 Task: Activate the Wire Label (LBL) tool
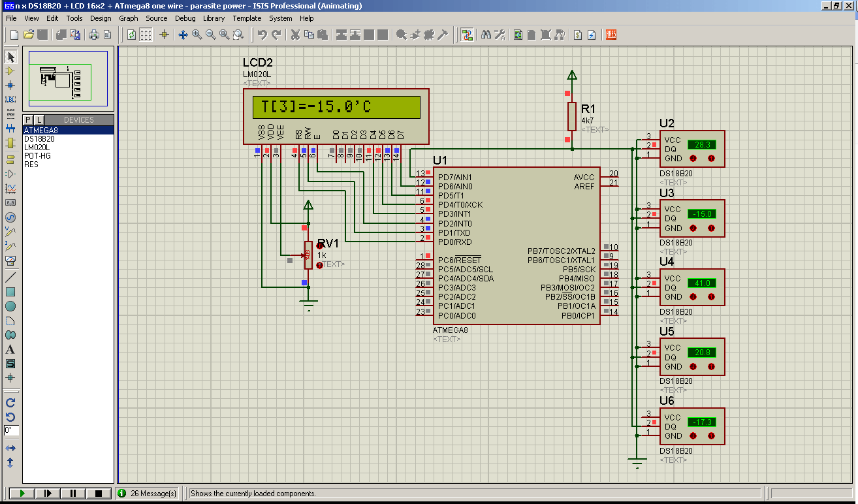pyautogui.click(x=10, y=99)
